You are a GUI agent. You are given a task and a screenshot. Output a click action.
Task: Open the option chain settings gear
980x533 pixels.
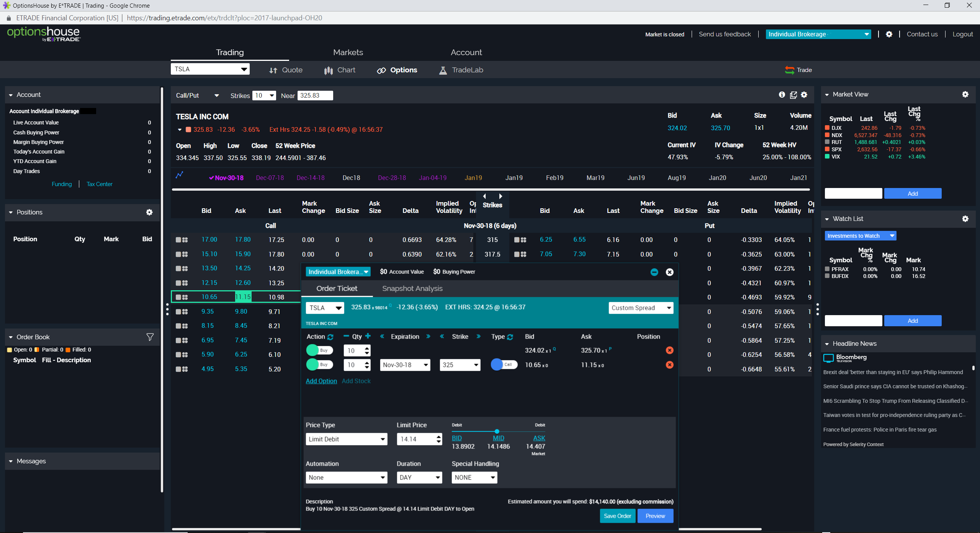click(x=803, y=95)
